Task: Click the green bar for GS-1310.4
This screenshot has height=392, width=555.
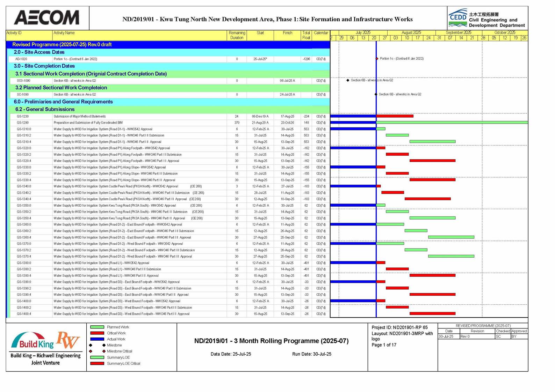Action: [x=432, y=141]
